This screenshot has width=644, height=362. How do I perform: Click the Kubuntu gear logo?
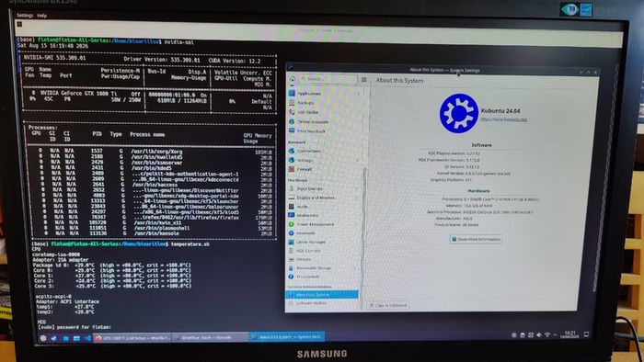(459, 113)
